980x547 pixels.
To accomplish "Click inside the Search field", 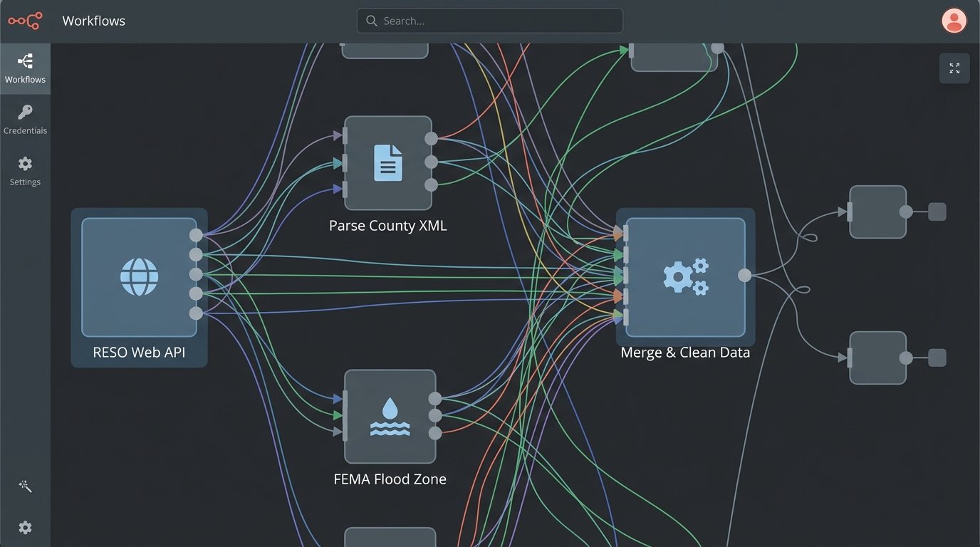I will (x=489, y=21).
